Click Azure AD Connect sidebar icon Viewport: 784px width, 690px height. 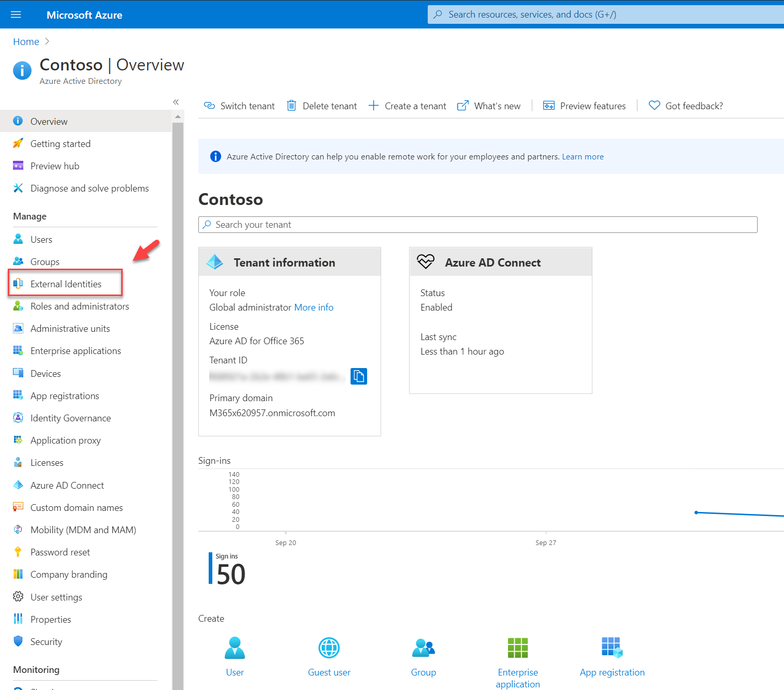[18, 485]
